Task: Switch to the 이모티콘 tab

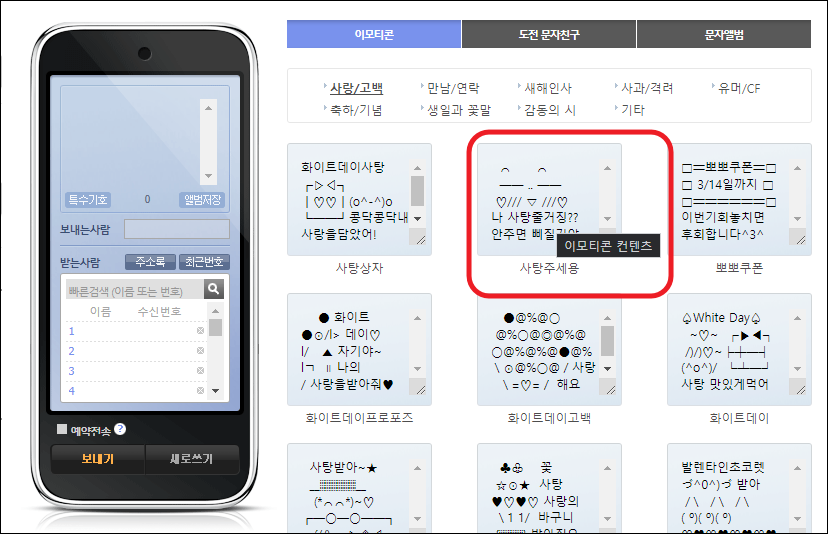Action: (x=374, y=34)
